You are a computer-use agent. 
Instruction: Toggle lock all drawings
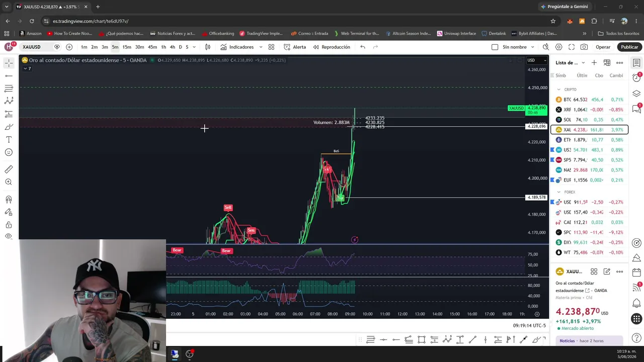pyautogui.click(x=9, y=225)
